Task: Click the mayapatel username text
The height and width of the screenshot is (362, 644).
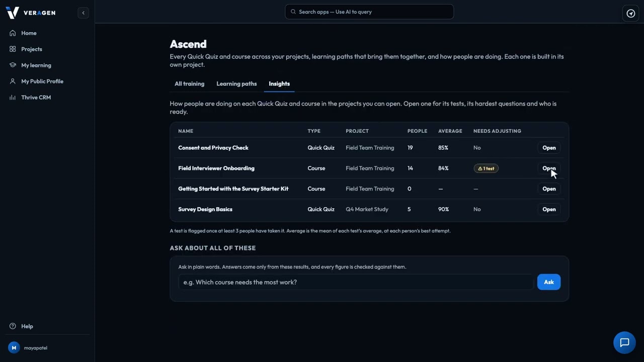Action: click(36, 348)
